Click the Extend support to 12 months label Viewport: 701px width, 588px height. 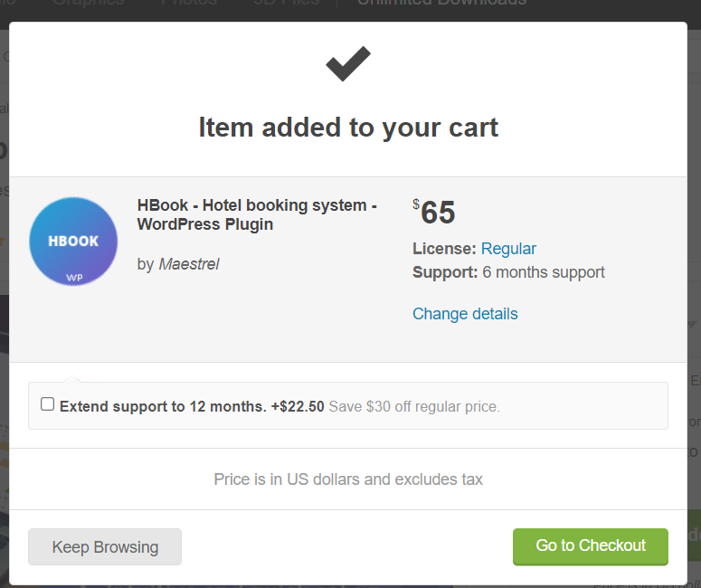191,407
